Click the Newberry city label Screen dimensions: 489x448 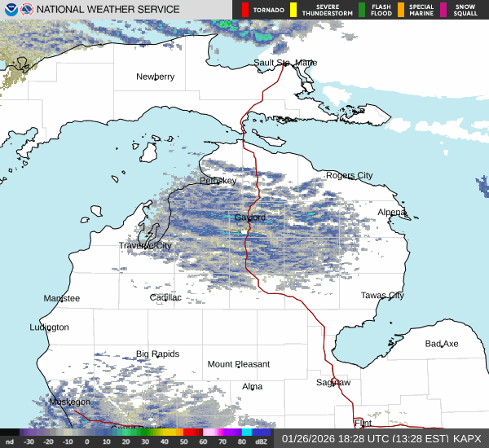155,77
